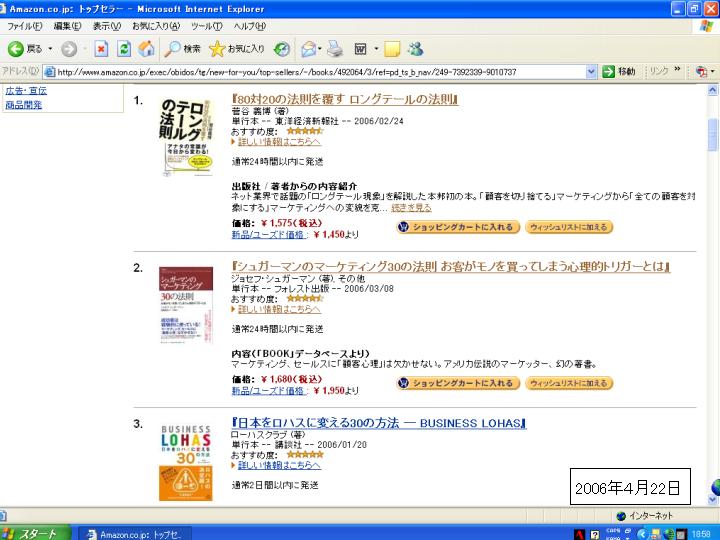This screenshot has width=720, height=540.
Task: Open the ヘルプ(H) menu
Action: point(249,26)
